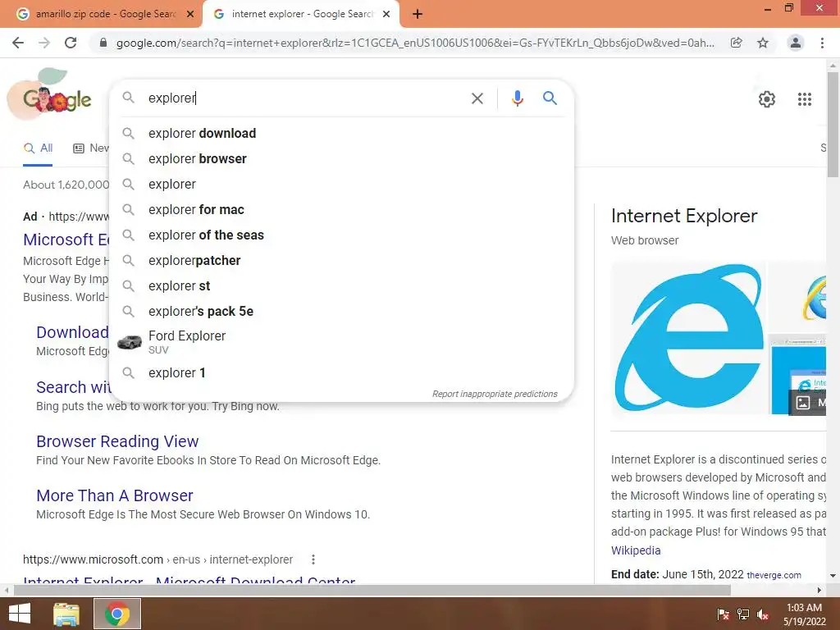This screenshot has width=840, height=630.
Task: Choose suggestion explorer's pack 5e
Action: click(341, 311)
